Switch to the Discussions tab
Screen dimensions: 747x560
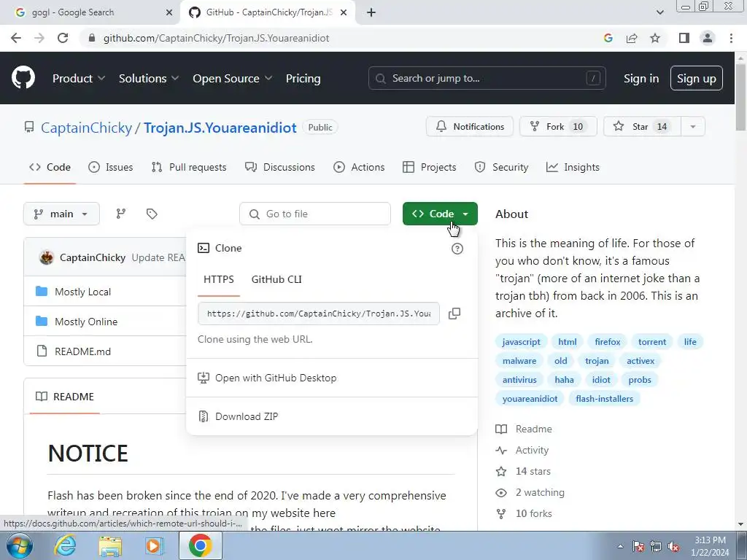pos(280,167)
